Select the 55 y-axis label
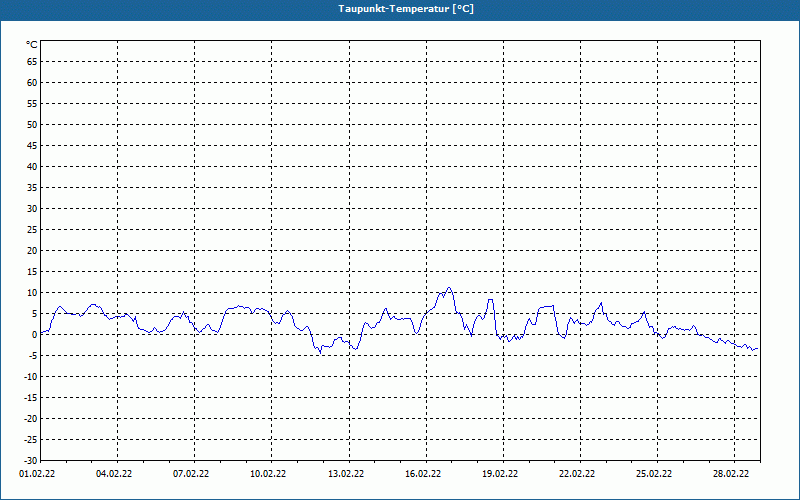The width and height of the screenshot is (800, 500). coord(32,104)
